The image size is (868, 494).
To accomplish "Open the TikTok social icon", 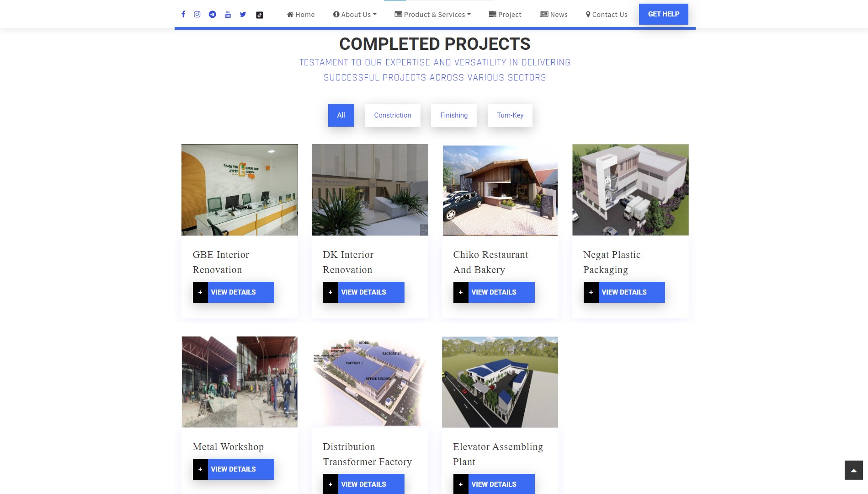I will pyautogui.click(x=260, y=15).
